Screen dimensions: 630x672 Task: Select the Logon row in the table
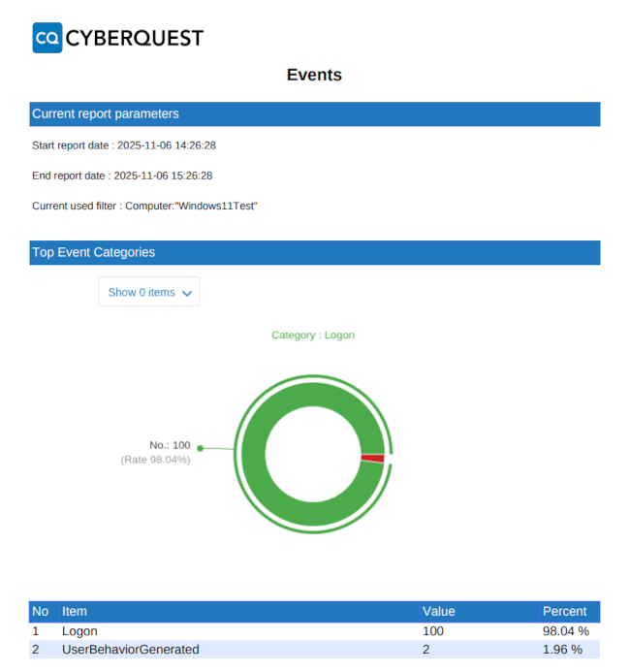[79, 631]
